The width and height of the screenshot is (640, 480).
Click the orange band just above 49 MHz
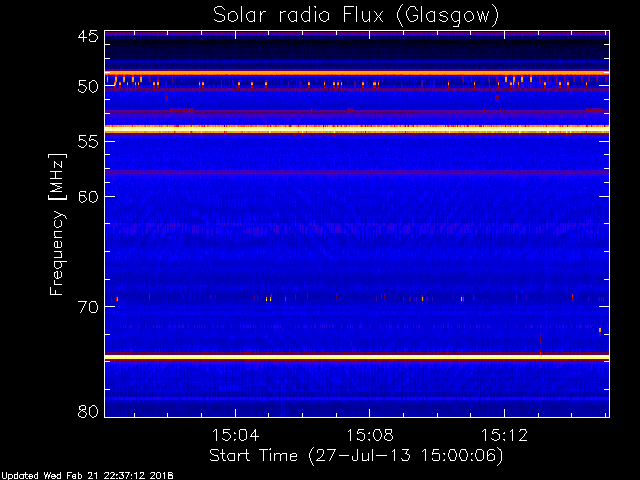click(x=357, y=73)
